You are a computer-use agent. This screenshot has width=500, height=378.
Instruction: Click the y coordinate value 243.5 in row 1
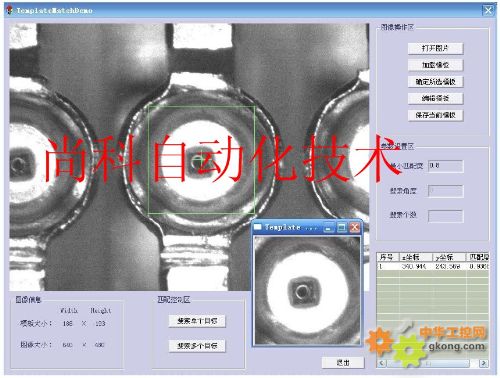[447, 266]
